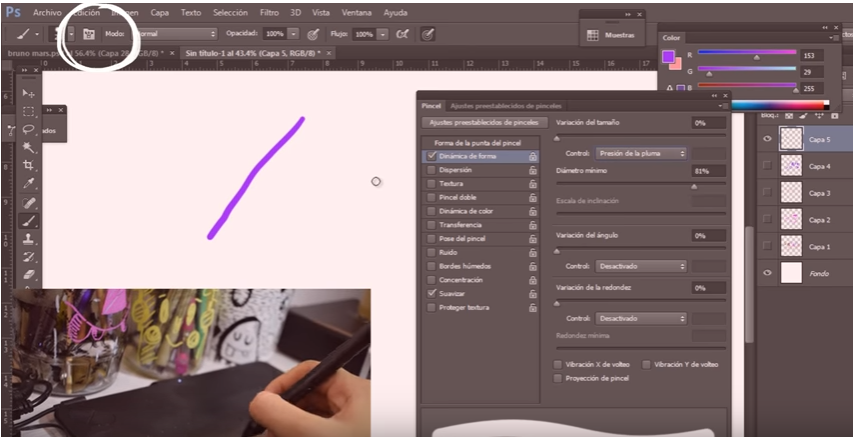Select the Capa 3 layer
Screen dimensions: 853x437
coord(819,193)
